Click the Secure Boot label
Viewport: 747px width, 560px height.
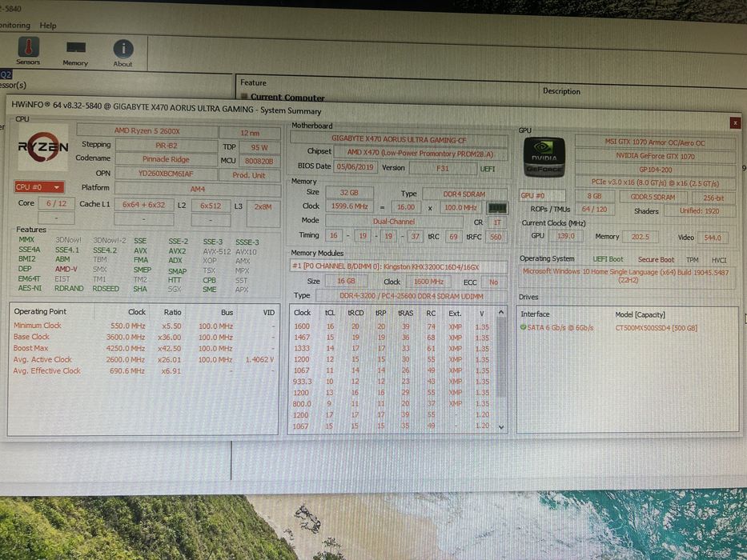(x=656, y=259)
